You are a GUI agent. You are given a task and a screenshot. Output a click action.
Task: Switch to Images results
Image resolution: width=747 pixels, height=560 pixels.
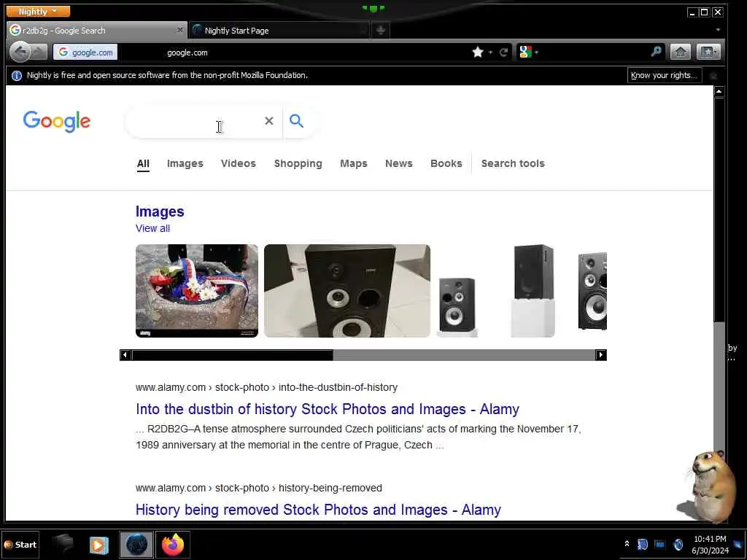185,164
